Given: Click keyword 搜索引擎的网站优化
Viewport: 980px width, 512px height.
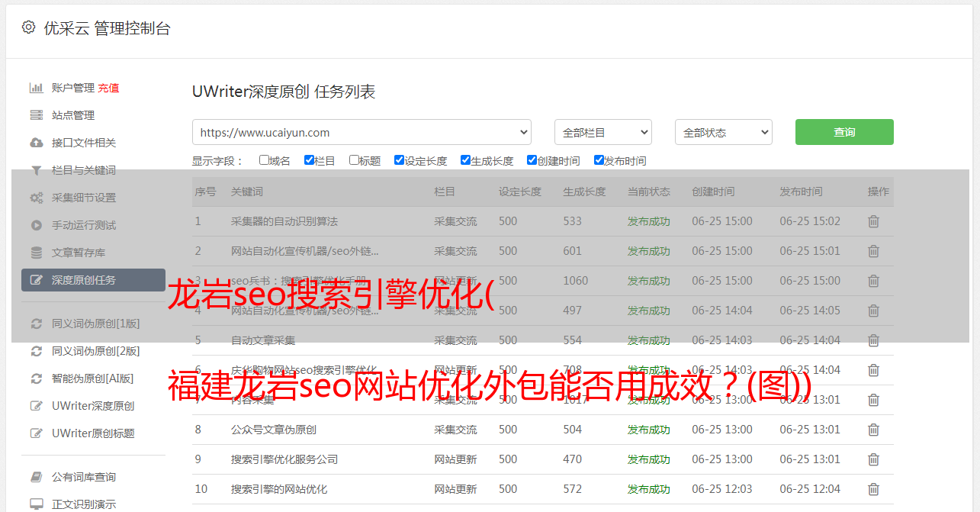Looking at the screenshot, I should point(279,489).
